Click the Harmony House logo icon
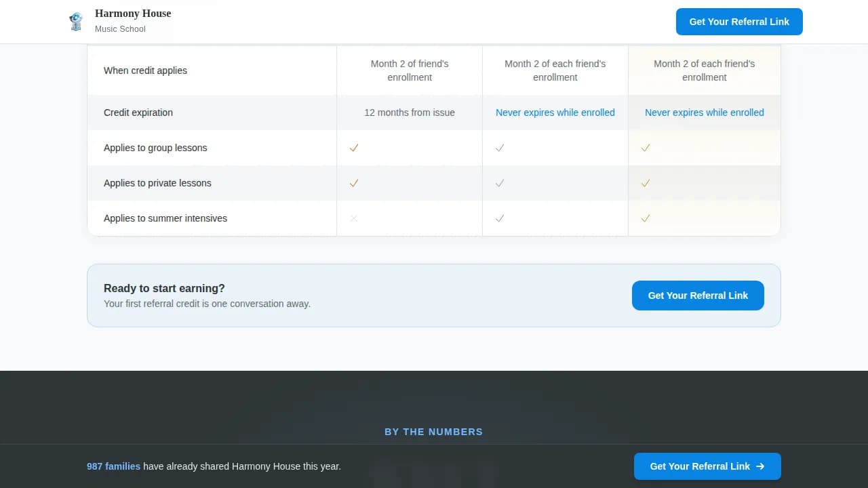 point(76,21)
